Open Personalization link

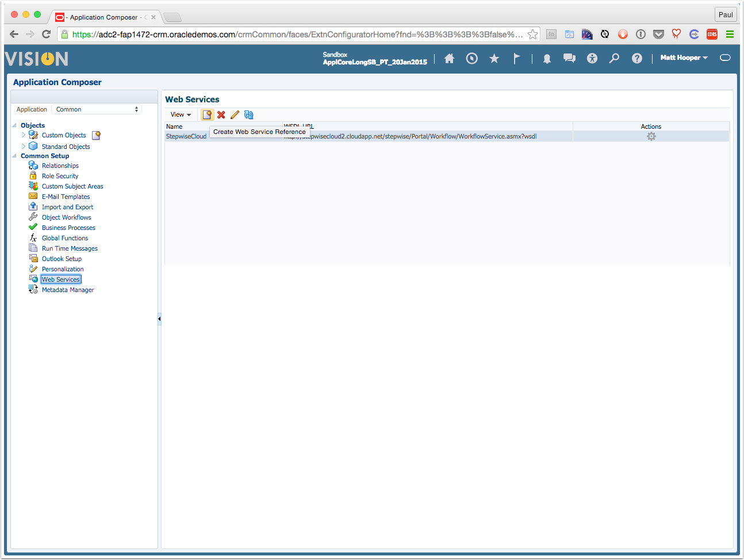point(63,269)
